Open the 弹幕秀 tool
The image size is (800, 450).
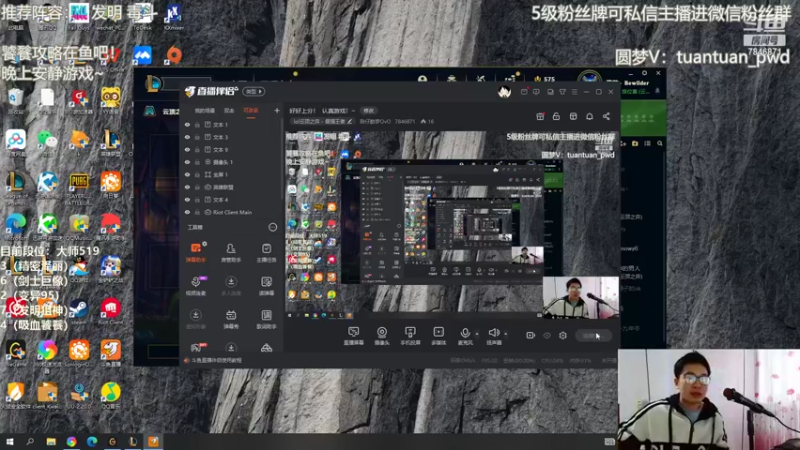[x=231, y=319]
